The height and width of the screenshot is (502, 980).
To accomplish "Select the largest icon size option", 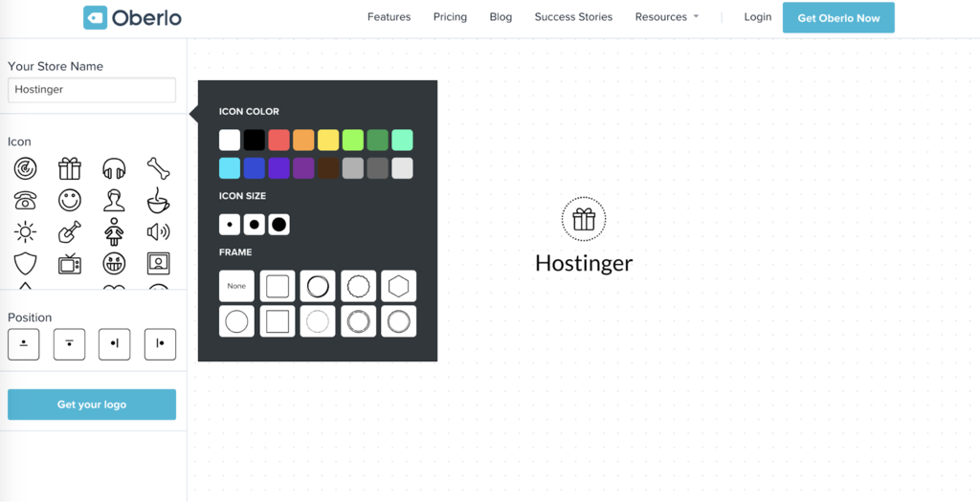I will tap(278, 225).
